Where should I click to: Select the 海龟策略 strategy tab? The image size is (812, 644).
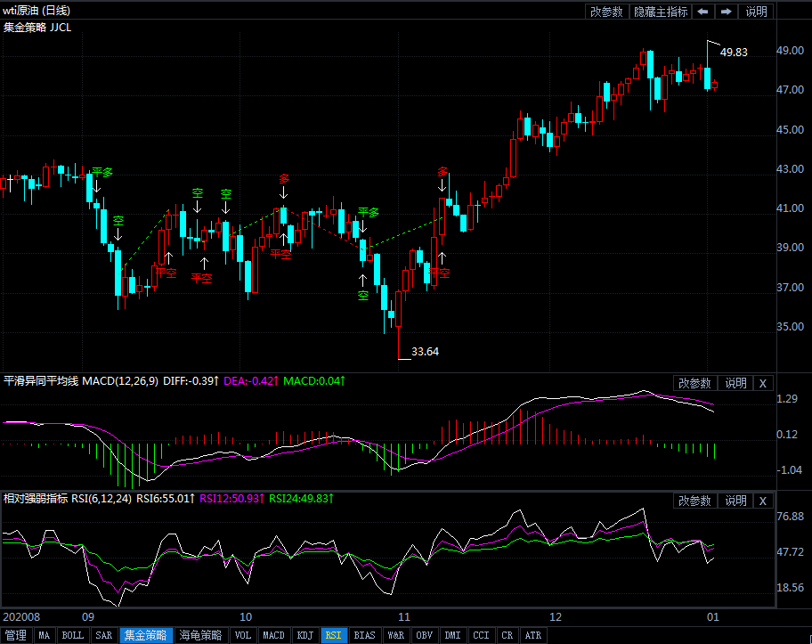pos(200,636)
